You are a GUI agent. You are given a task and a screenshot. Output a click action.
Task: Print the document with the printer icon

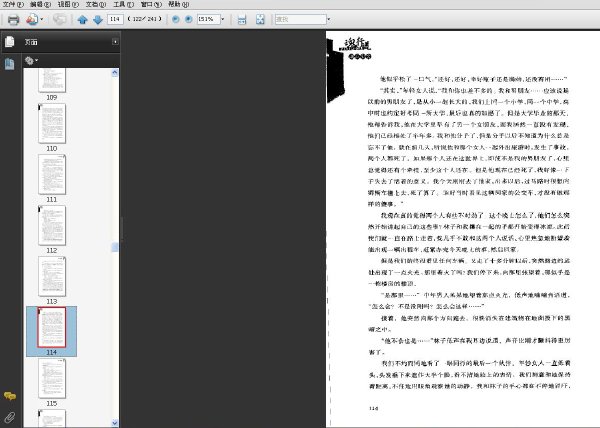click(13, 19)
